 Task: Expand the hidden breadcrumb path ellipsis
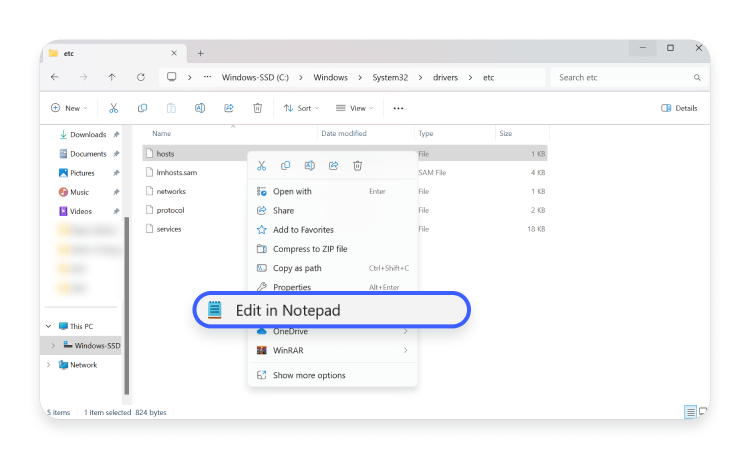tap(207, 77)
